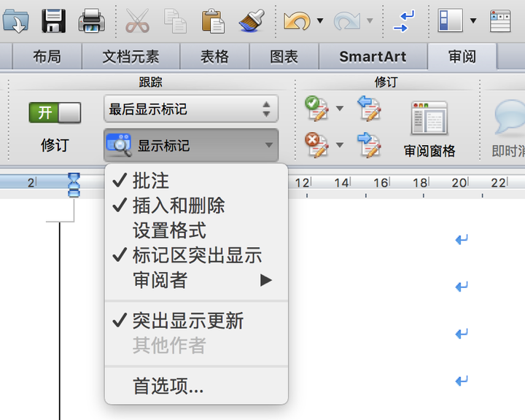Uncheck 突出显示更新 option
Viewport: 525px width, 420px height.
pyautogui.click(x=196, y=321)
